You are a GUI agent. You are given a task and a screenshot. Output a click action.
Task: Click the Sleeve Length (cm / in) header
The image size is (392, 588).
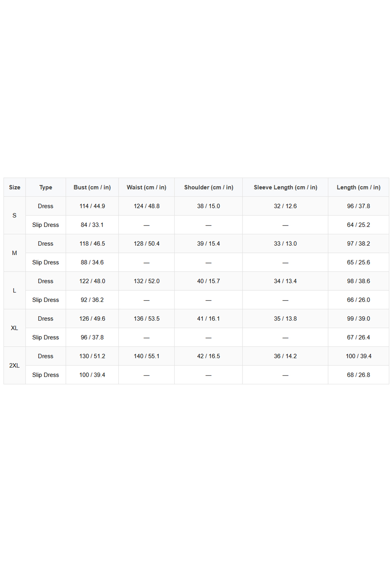(x=285, y=187)
